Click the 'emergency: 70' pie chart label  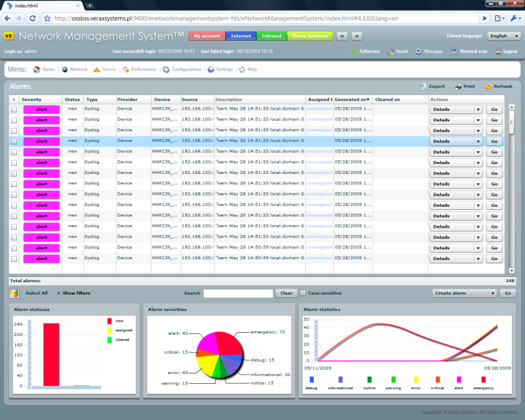(x=268, y=332)
